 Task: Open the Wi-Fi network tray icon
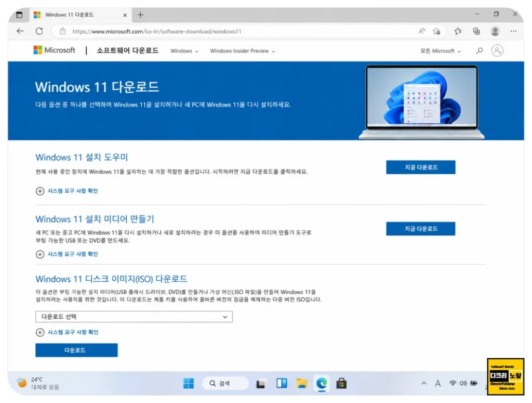[x=453, y=383]
